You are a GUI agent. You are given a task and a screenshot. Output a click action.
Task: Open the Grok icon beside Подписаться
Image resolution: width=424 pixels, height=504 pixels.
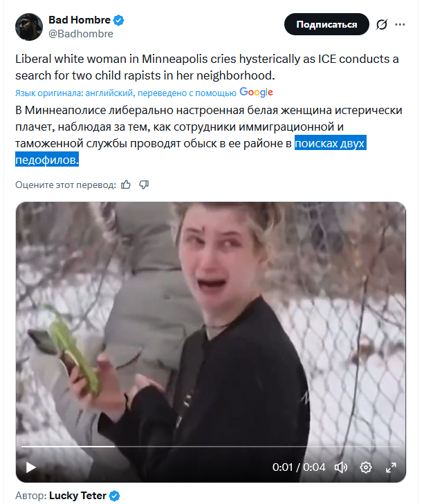click(x=382, y=24)
